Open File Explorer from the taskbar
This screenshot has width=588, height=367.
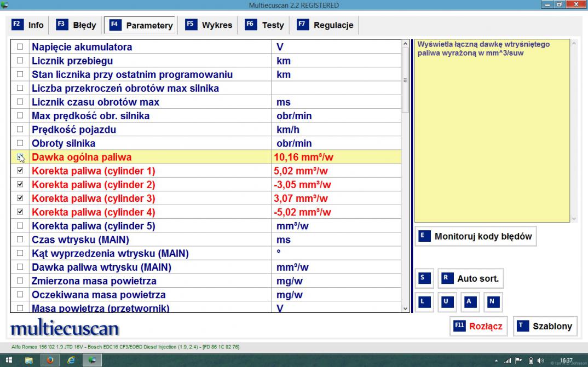[x=29, y=360]
